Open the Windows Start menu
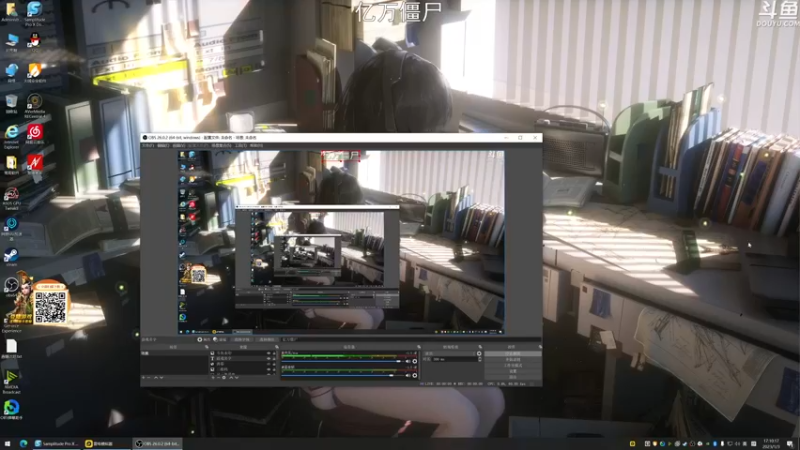 [7, 443]
